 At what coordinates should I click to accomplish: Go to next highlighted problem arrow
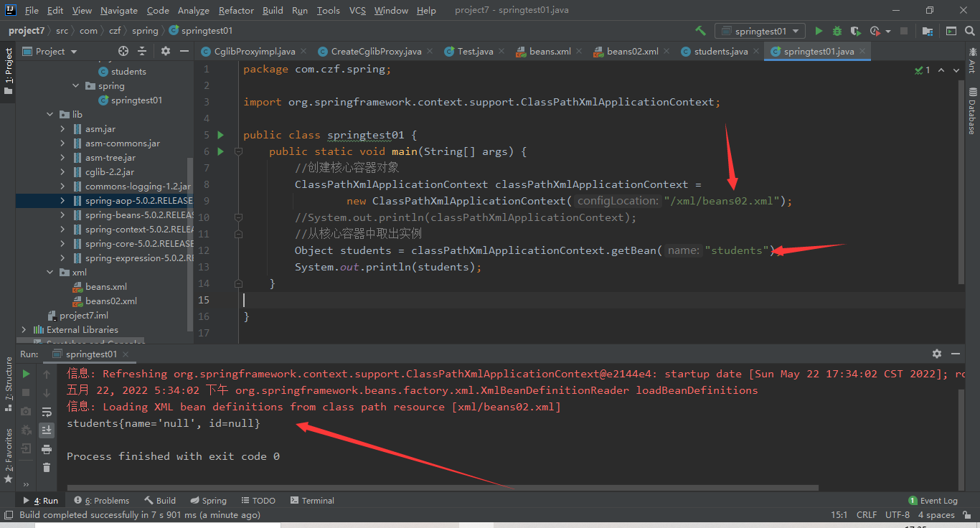pos(957,70)
